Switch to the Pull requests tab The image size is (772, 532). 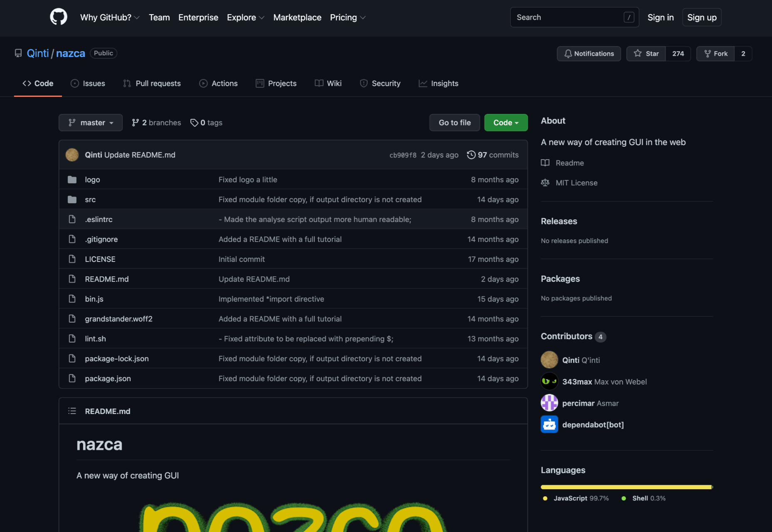(152, 84)
